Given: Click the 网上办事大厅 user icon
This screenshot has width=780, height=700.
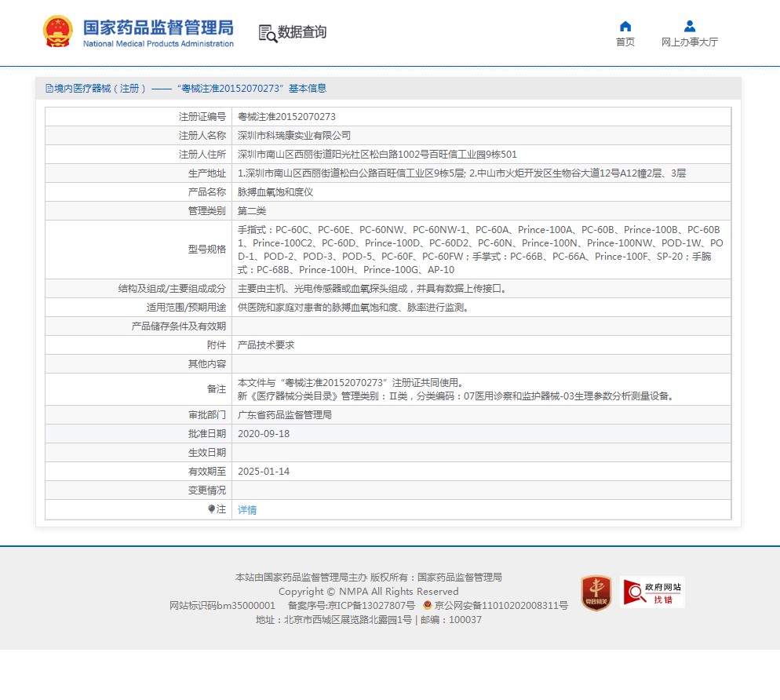Looking at the screenshot, I should 690,27.
